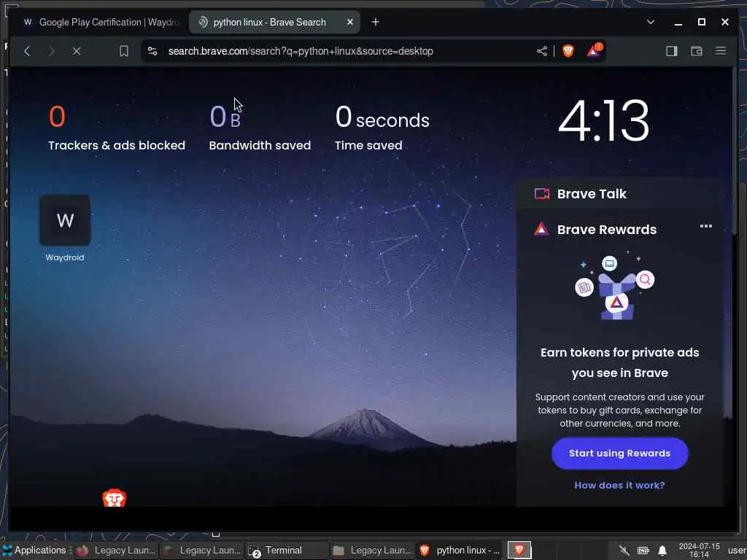Click the address bar URL
The height and width of the screenshot is (560, 747).
(x=301, y=51)
